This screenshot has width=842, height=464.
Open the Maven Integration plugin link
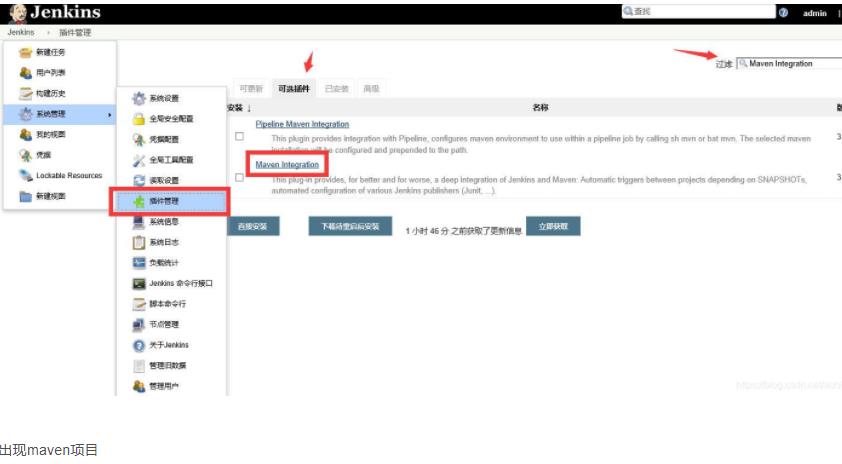[287, 165]
